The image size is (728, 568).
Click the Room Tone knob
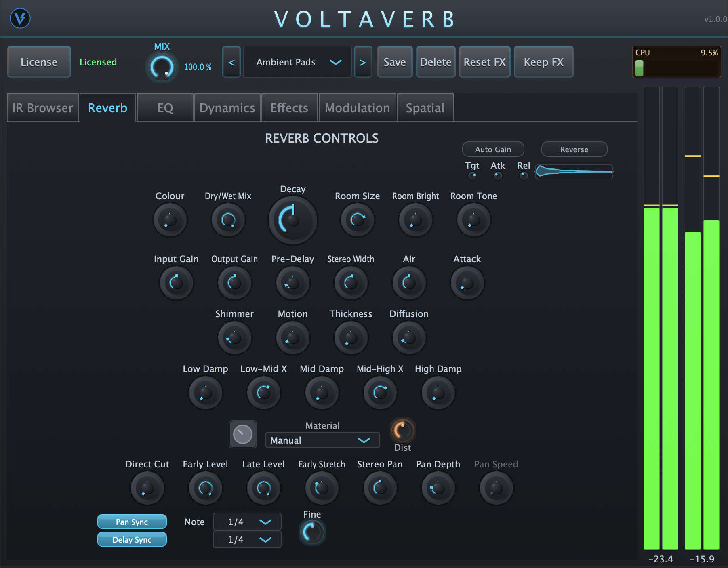(474, 220)
